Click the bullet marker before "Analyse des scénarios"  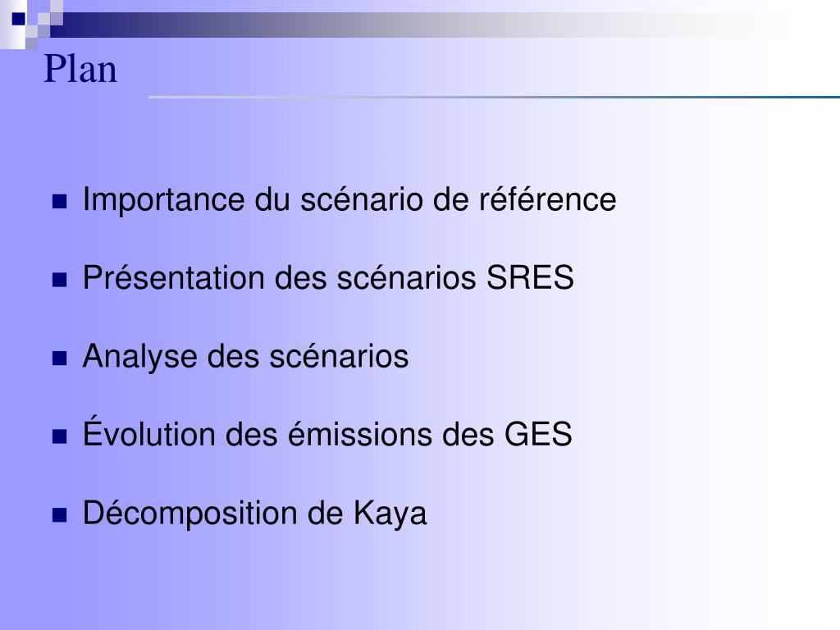59,359
